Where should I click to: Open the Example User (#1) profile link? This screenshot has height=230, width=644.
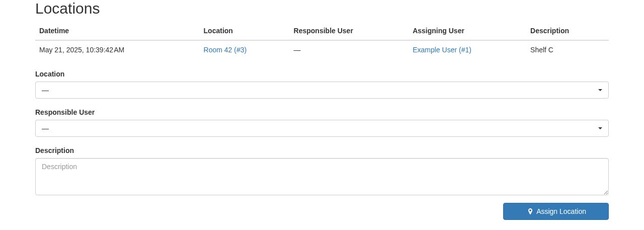(442, 50)
